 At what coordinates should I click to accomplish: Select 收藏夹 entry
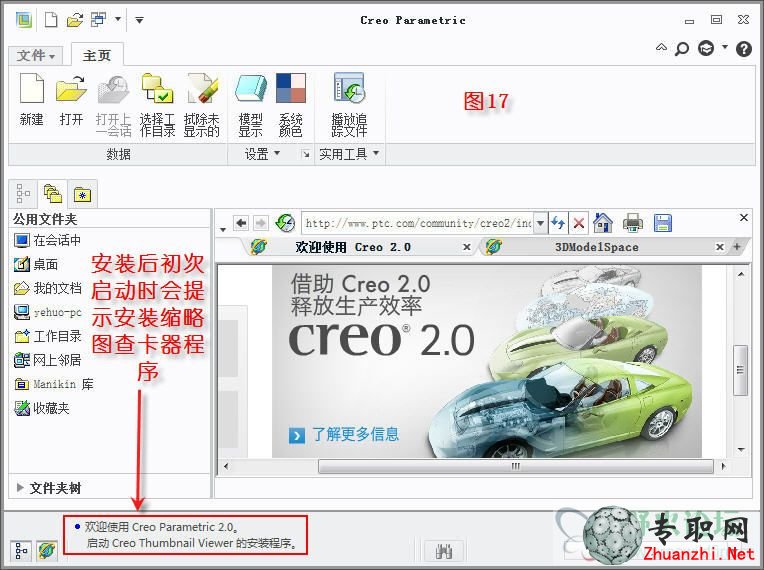coord(42,408)
